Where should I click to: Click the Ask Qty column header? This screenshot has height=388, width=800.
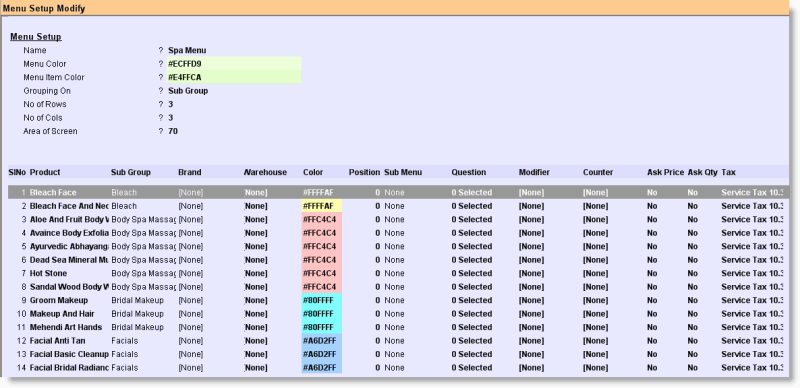point(703,173)
